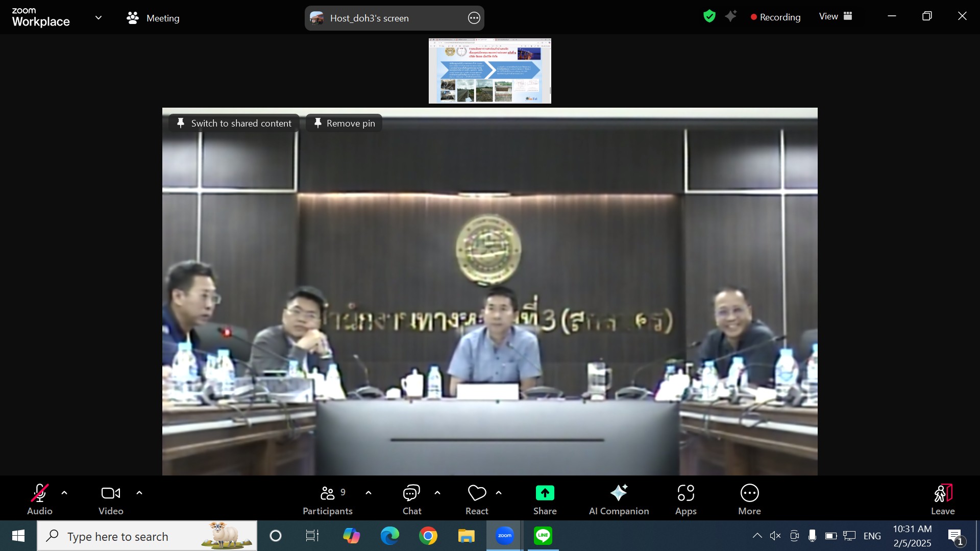Open the Apps panel

(x=685, y=499)
